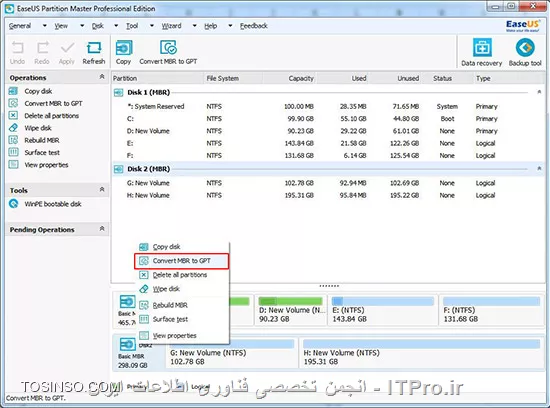Choose Rebuild MBR in context menu

182,305
